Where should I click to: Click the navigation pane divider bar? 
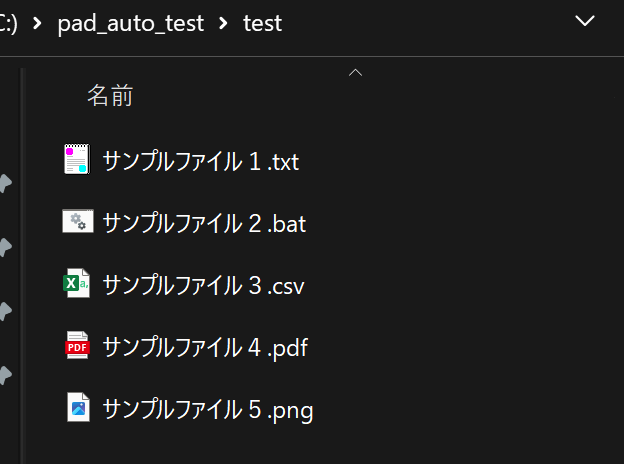tap(23, 266)
